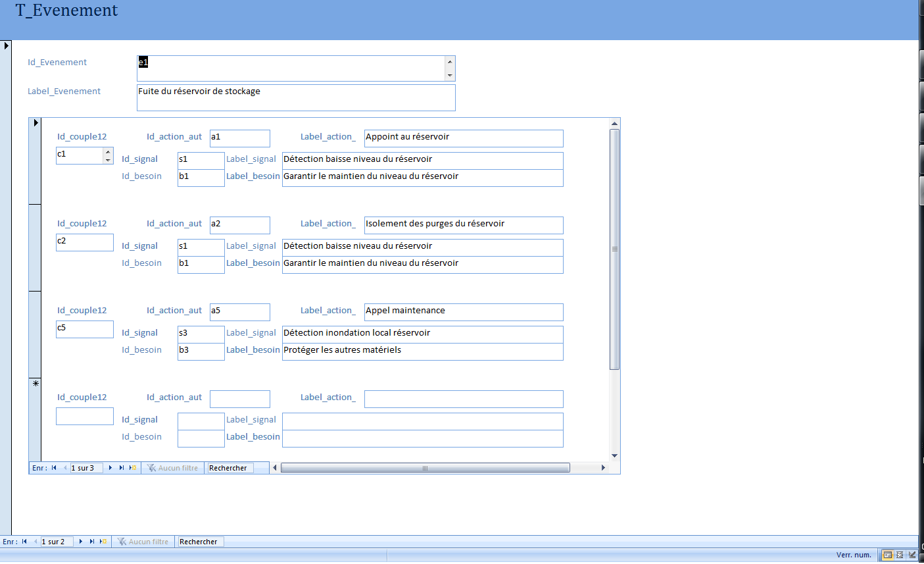Screen dimensions: 924x564
Task: Jump to last record in main form navigator
Action: tap(92, 542)
